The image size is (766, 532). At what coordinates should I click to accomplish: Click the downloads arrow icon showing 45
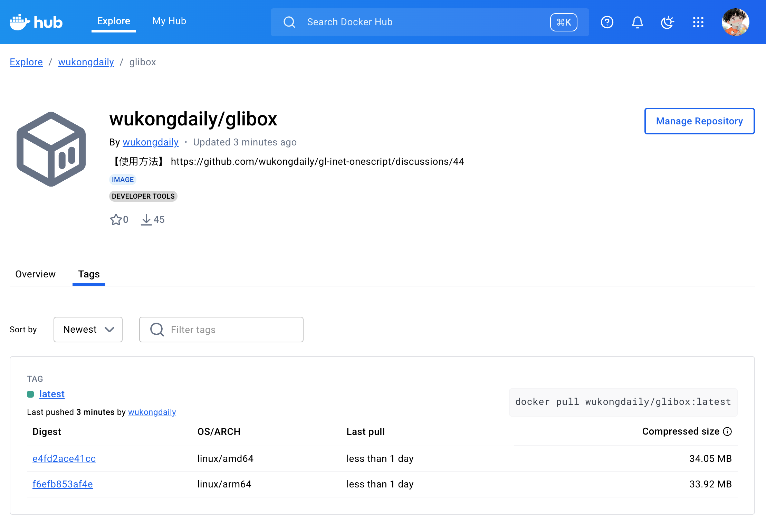(x=146, y=219)
